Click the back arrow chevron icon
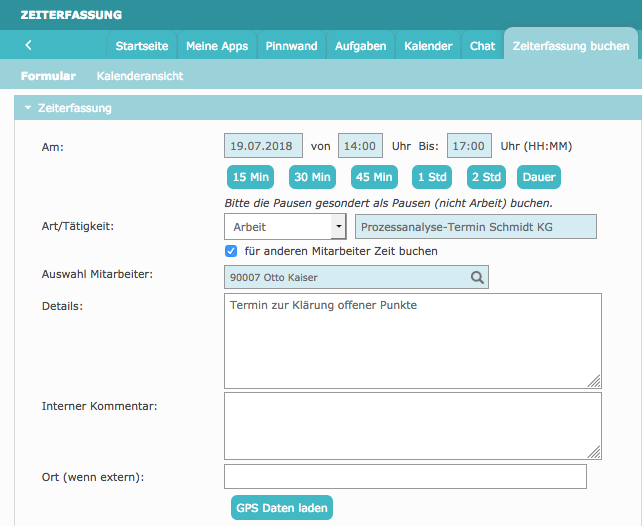 click(x=28, y=45)
